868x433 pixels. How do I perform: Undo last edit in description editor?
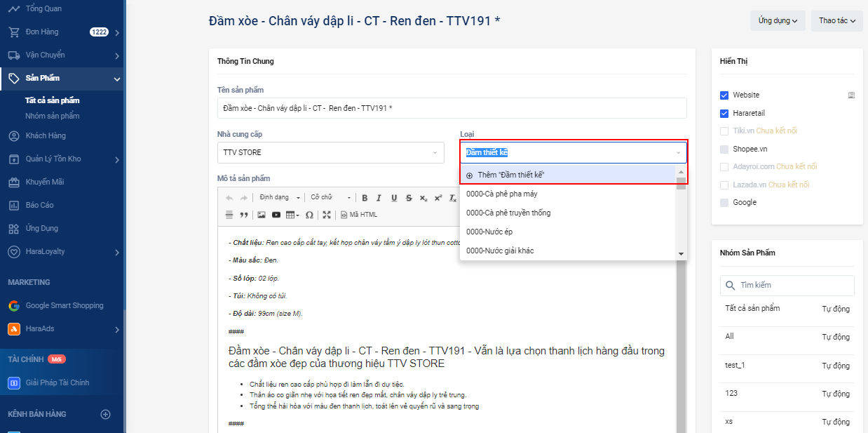(229, 198)
